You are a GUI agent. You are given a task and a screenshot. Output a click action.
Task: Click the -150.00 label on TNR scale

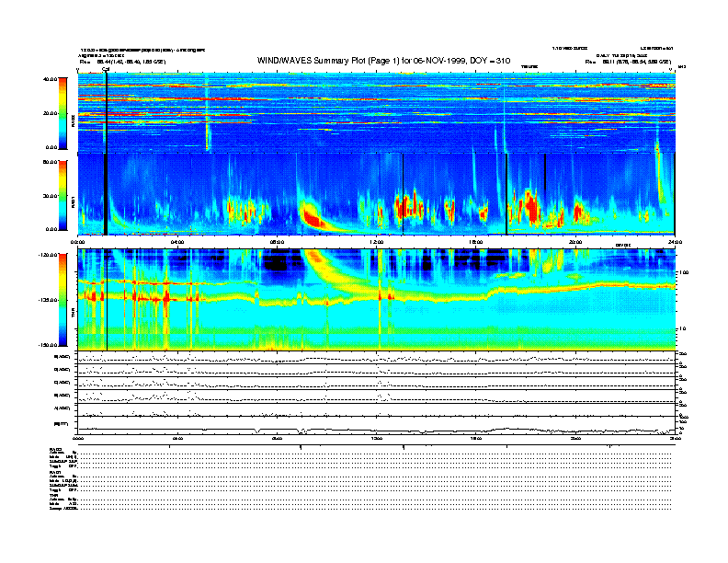coord(48,345)
